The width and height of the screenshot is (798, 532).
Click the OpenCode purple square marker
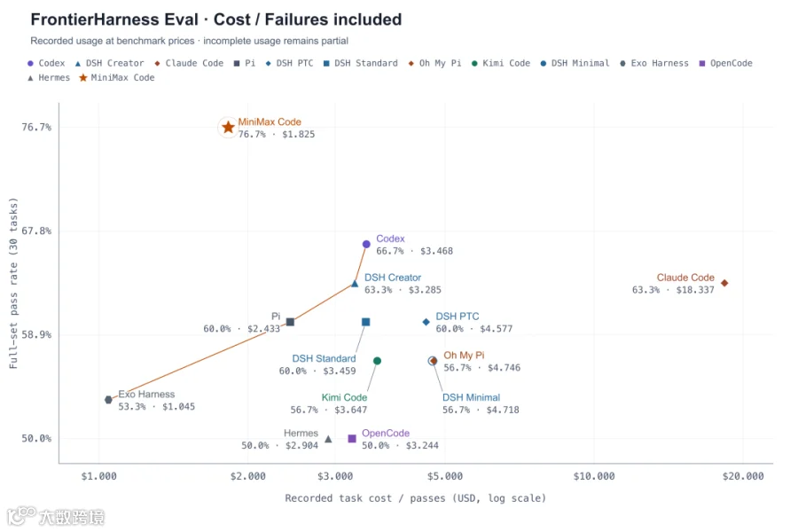coord(352,438)
